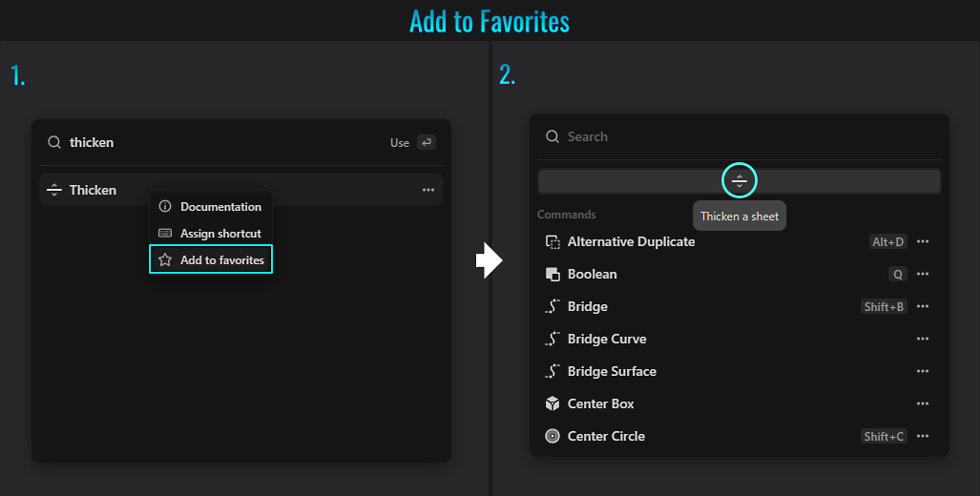Click the keyboard icon beside Assign shortcut

[165, 233]
